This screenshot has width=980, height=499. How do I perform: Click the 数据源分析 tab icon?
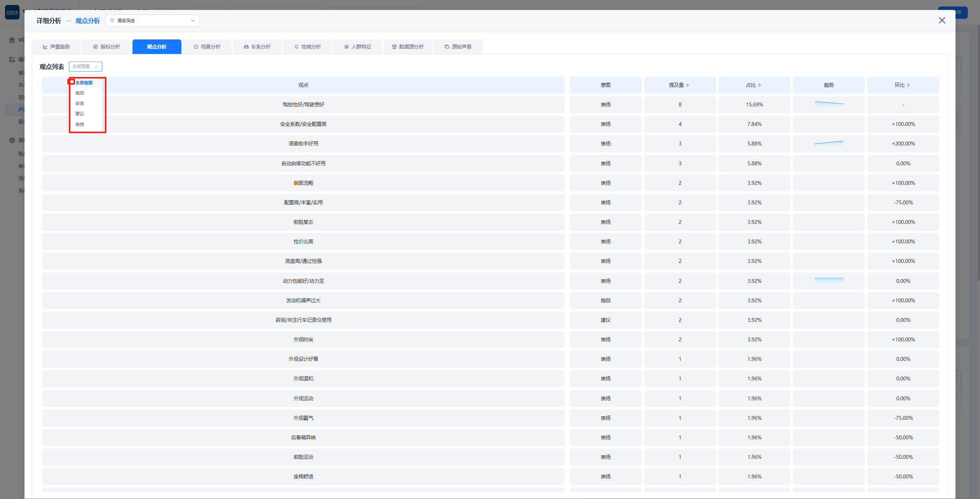click(x=394, y=47)
